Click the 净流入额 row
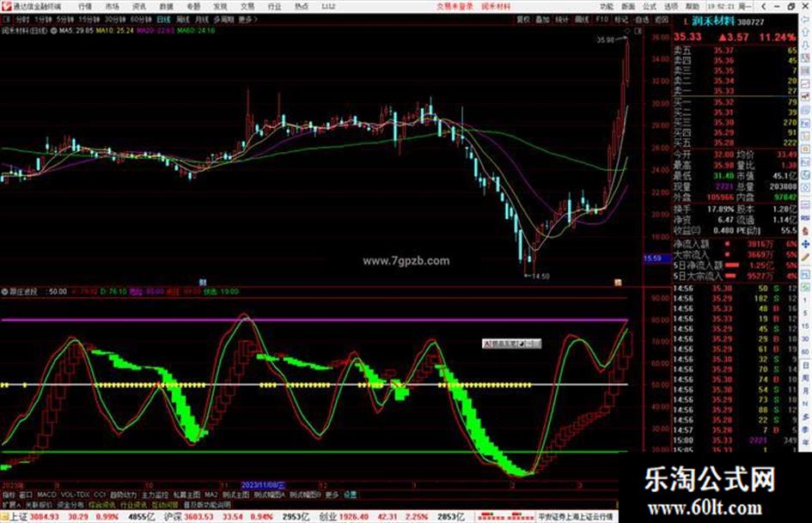Image resolution: width=812 pixels, height=523 pixels. [x=735, y=243]
